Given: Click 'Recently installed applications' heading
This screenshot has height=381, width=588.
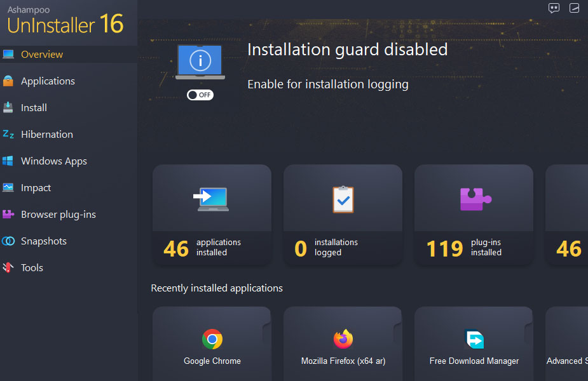Looking at the screenshot, I should [217, 288].
